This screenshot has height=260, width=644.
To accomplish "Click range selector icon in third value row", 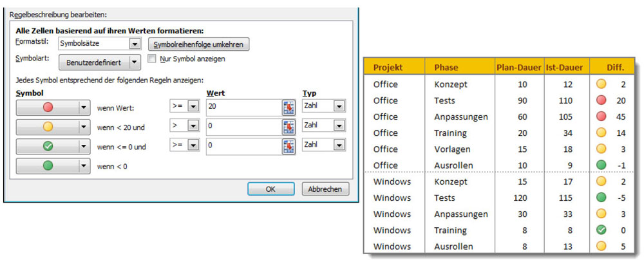I will pyautogui.click(x=288, y=147).
